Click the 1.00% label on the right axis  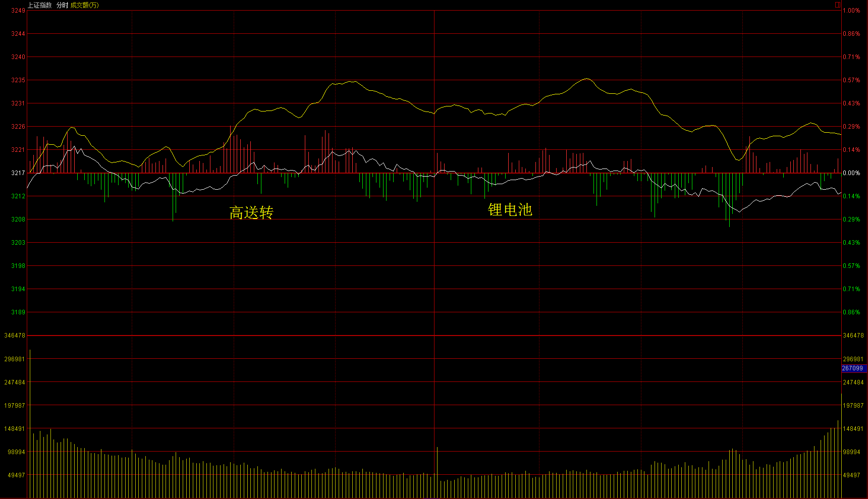[x=851, y=11]
